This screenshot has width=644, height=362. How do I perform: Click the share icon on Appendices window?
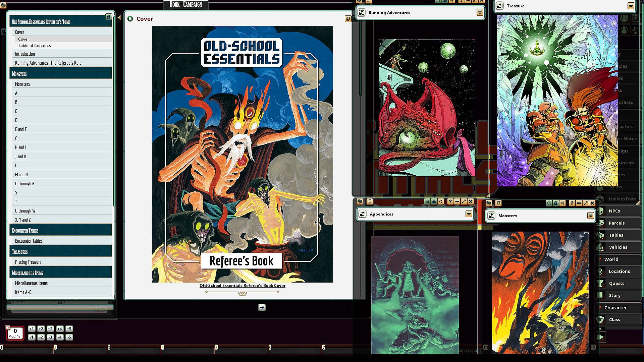coord(440,201)
